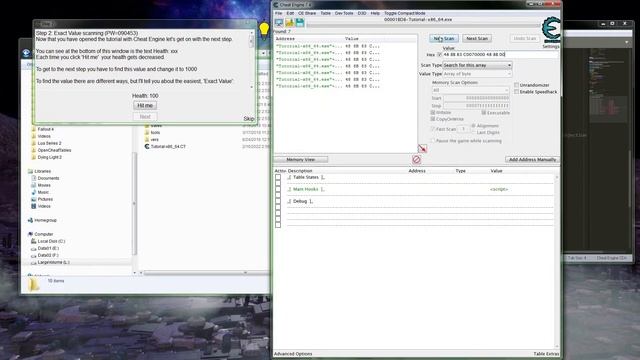
Task: Open the process selector computer icon
Action: 279,23
